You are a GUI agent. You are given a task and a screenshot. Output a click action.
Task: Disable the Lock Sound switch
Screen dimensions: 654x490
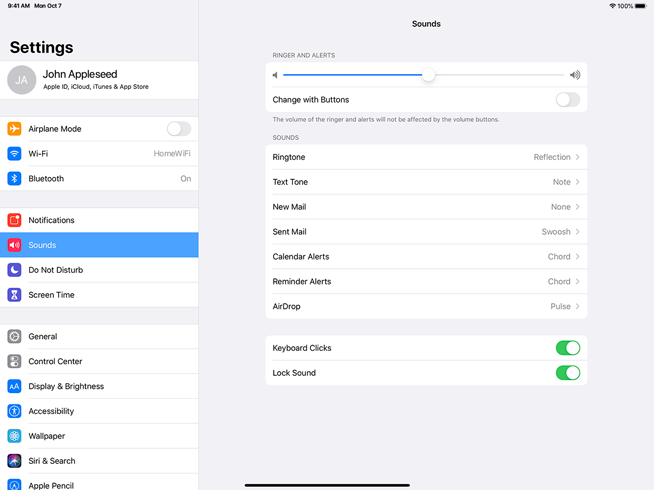coord(568,373)
